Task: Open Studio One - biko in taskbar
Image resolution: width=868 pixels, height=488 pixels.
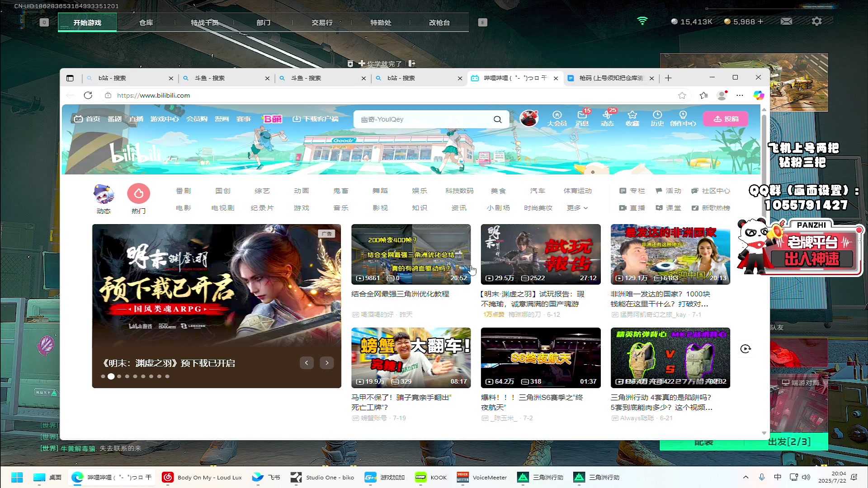Action: tap(322, 477)
